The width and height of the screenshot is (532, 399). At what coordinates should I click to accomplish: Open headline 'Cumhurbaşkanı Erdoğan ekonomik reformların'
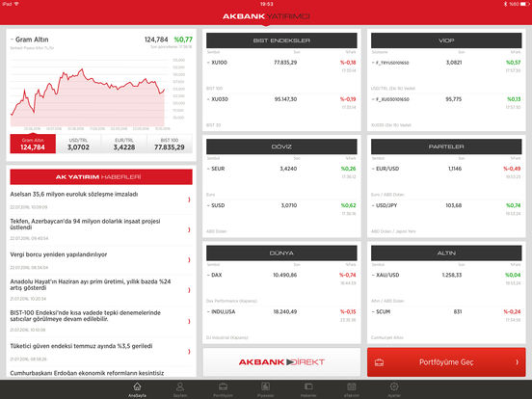(x=87, y=373)
